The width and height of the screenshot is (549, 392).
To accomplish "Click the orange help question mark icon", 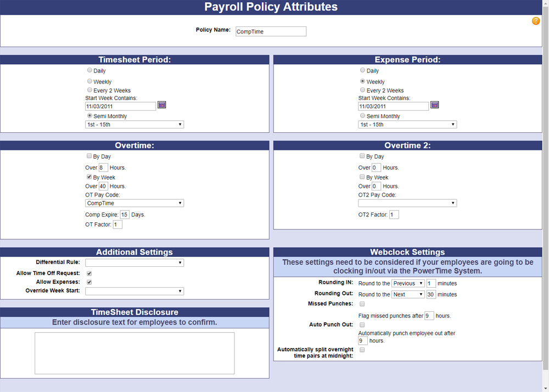I will tap(536, 21).
